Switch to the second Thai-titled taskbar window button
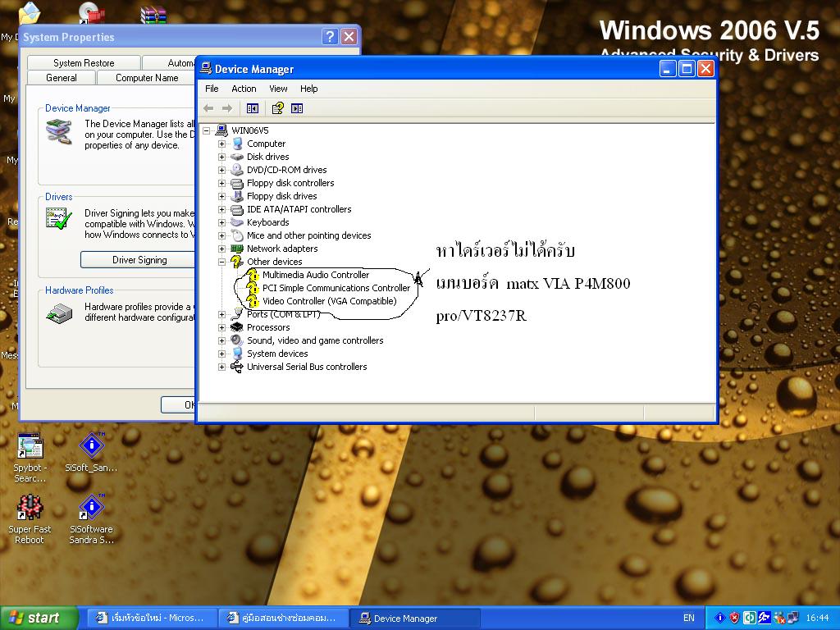The image size is (840, 630). tap(283, 619)
